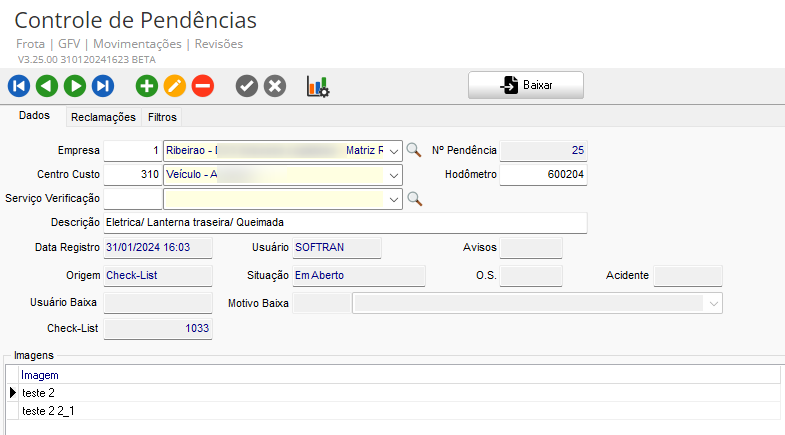Screen dimensions: 785x435
Task: Go to the next record
Action: click(74, 86)
